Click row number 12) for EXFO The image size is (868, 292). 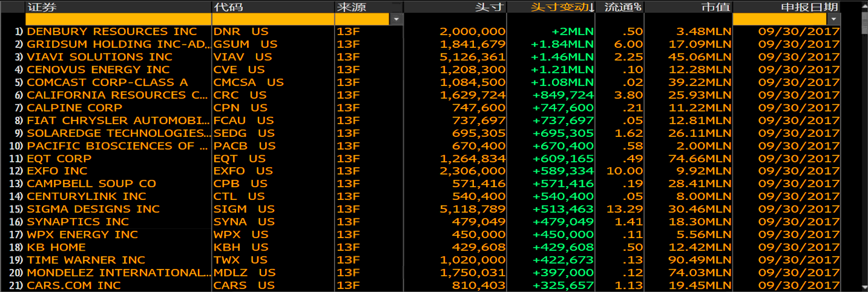(16, 171)
